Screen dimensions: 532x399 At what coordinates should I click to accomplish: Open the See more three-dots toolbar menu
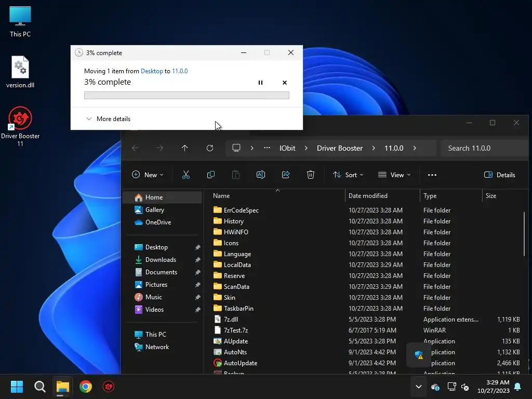(x=432, y=175)
